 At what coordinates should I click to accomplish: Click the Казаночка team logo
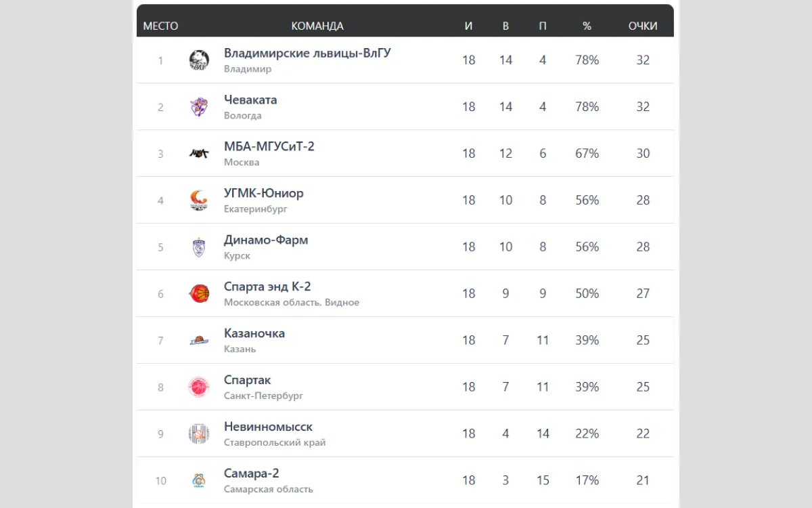pos(199,341)
